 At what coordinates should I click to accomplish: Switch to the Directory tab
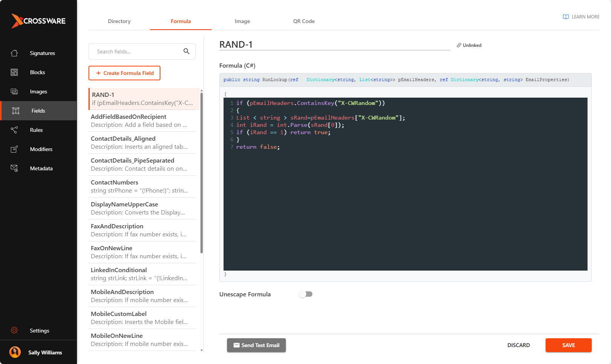pyautogui.click(x=119, y=22)
